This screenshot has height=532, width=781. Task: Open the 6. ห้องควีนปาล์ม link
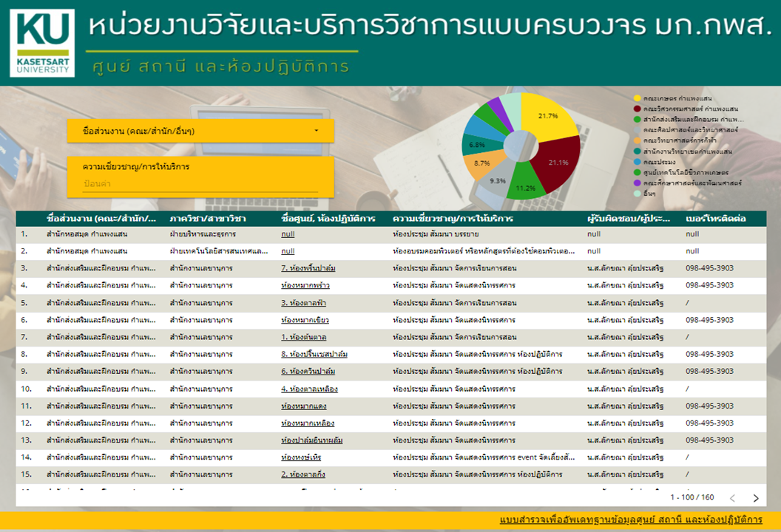click(x=308, y=372)
